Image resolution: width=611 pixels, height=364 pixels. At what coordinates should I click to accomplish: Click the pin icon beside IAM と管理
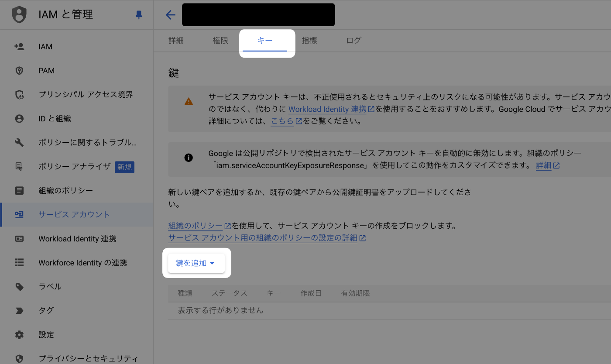click(x=139, y=15)
